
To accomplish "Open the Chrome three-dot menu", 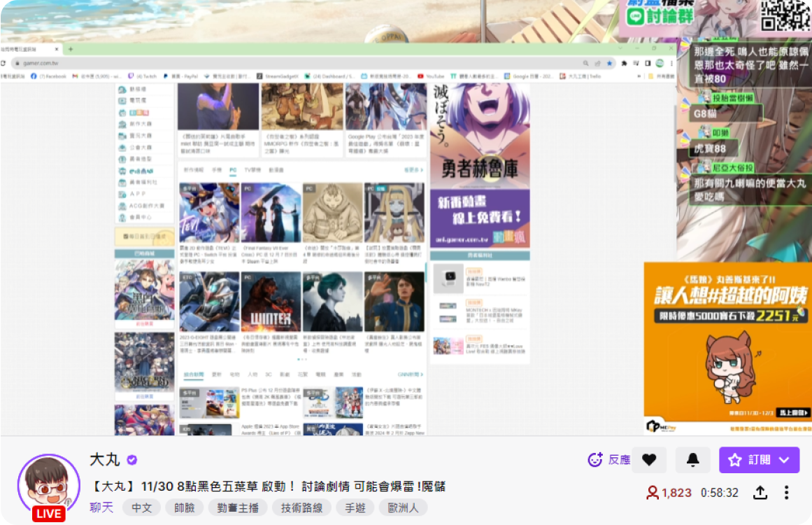I will (x=671, y=63).
